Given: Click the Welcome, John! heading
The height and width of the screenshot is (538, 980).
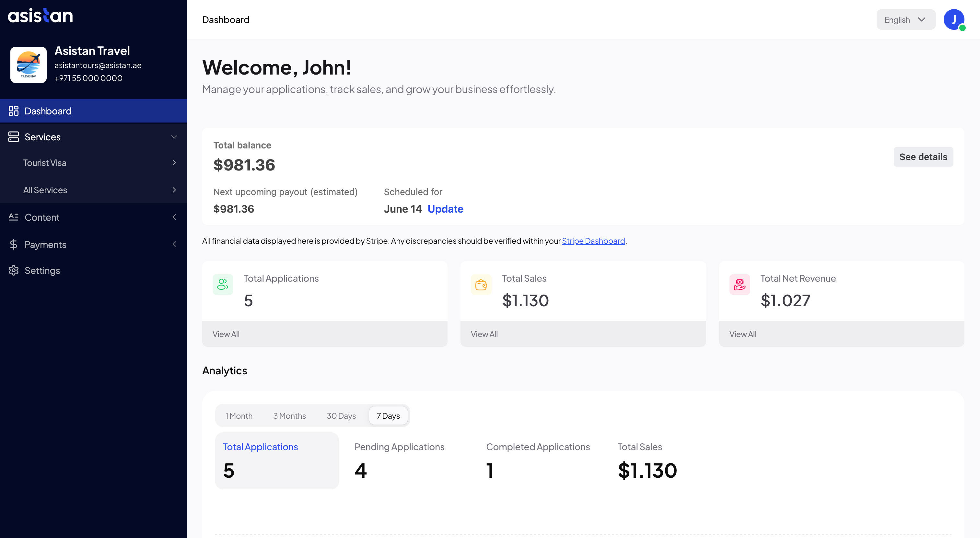Looking at the screenshot, I should tap(276, 67).
